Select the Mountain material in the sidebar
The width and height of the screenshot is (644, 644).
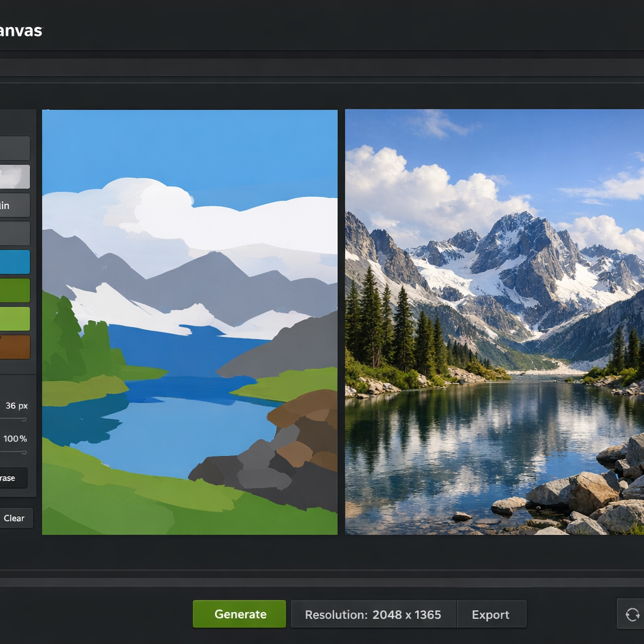pos(13,205)
